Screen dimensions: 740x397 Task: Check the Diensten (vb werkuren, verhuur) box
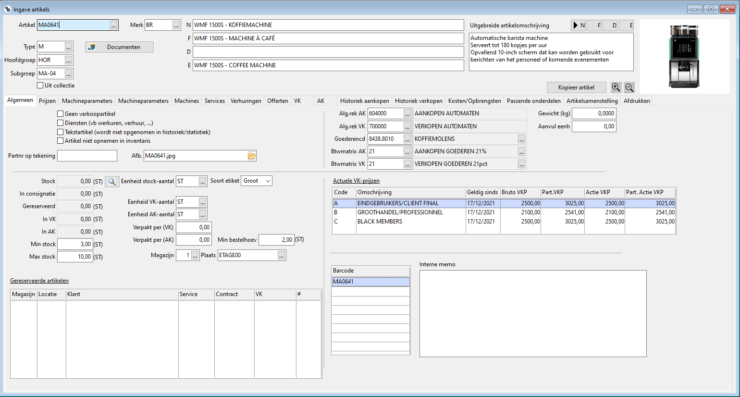pos(60,123)
